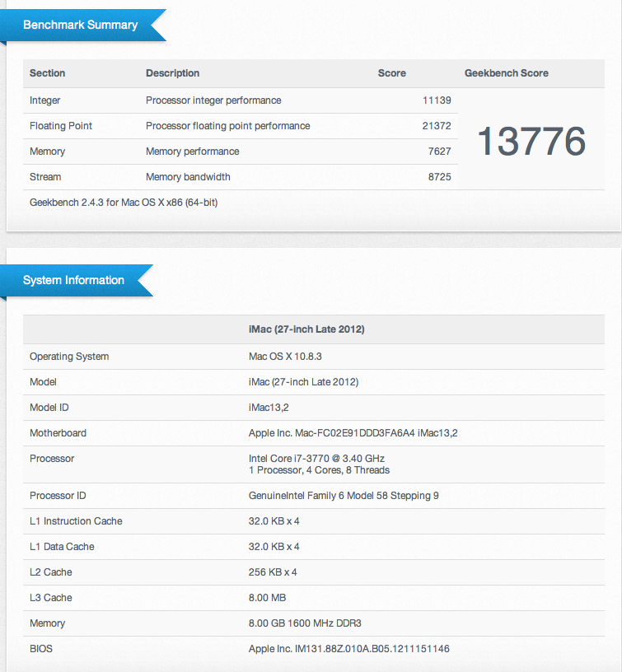Click 'Processor integer performance' description
622x672 pixels.
(x=213, y=100)
